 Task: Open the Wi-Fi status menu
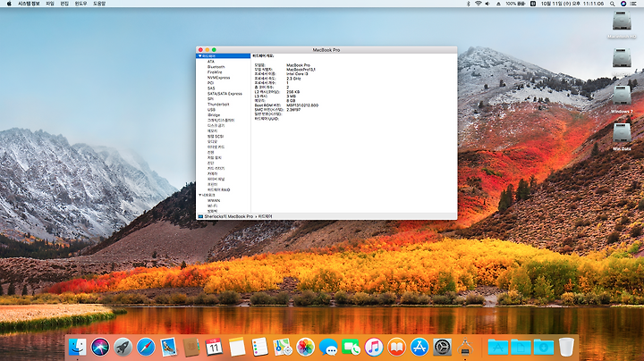(x=478, y=4)
